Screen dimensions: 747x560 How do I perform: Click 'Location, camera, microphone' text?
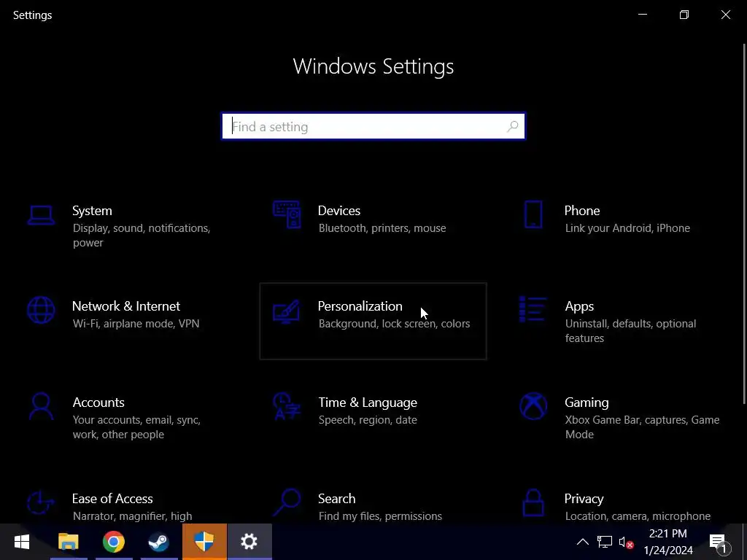(x=638, y=516)
